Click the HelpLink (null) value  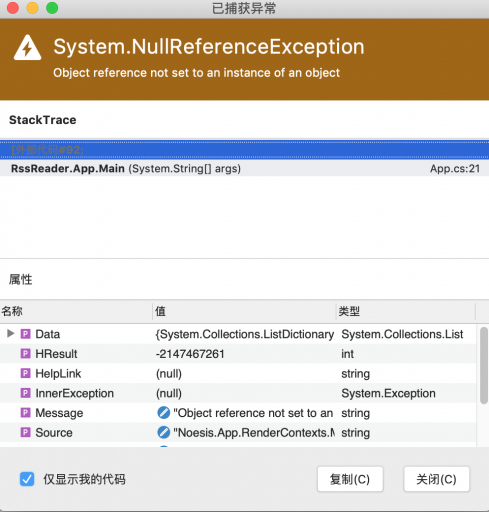point(169,374)
